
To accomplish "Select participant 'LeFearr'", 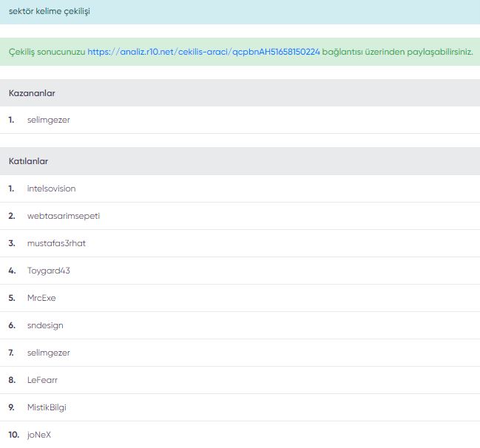I will pos(42,380).
